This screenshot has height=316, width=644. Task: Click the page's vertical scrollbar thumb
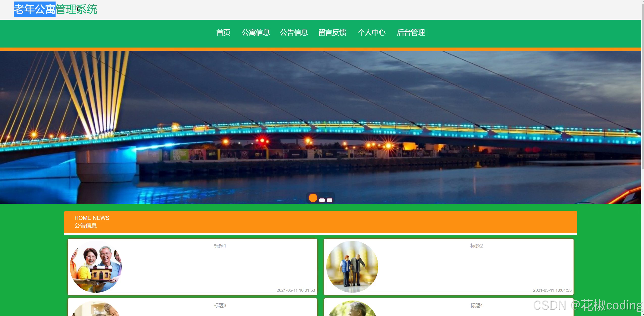tap(642, 86)
